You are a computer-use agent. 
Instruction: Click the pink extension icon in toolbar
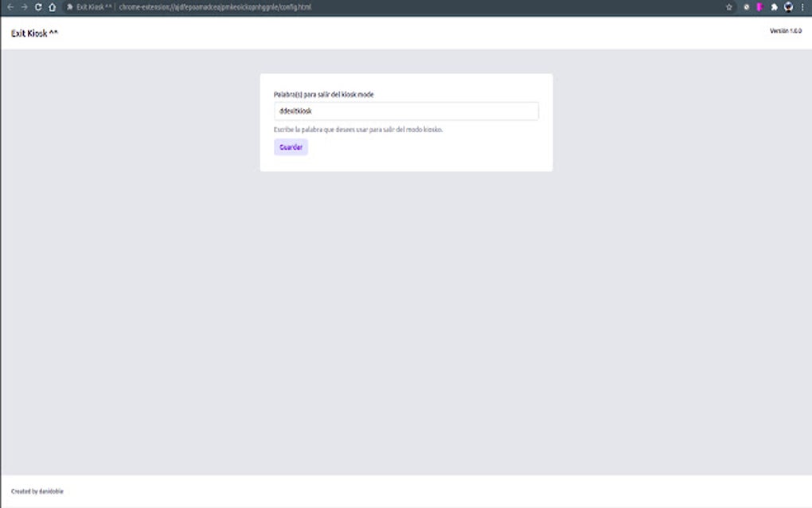[759, 6]
